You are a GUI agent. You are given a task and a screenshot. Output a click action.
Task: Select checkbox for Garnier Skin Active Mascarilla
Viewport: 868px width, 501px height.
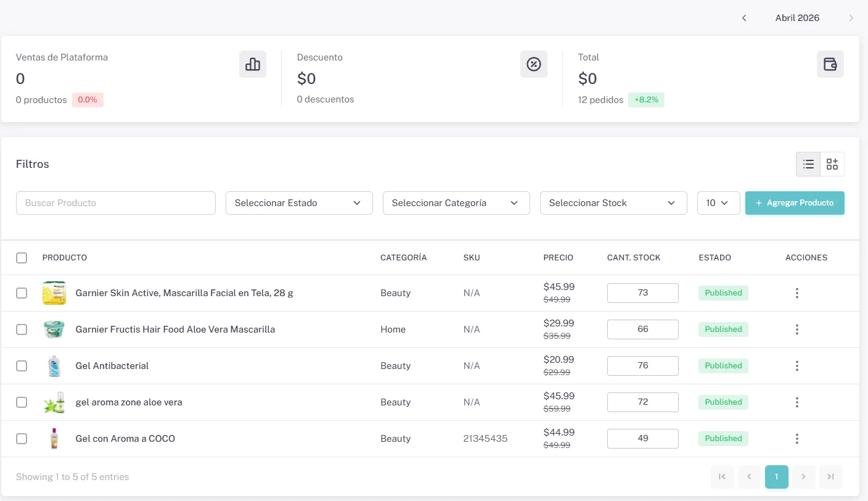click(22, 293)
